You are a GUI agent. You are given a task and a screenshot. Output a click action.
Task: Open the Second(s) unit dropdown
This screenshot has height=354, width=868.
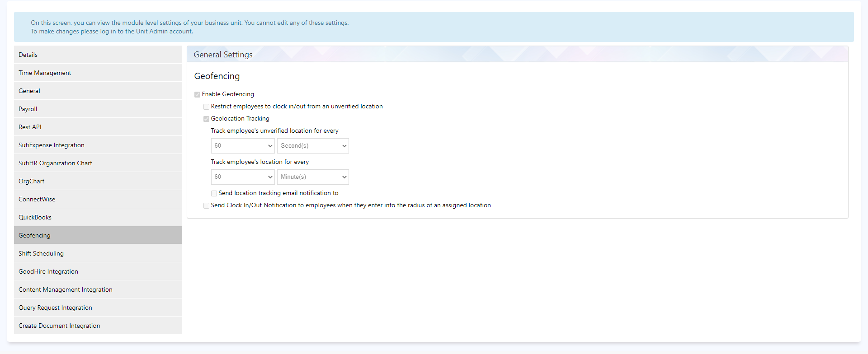[313, 146]
